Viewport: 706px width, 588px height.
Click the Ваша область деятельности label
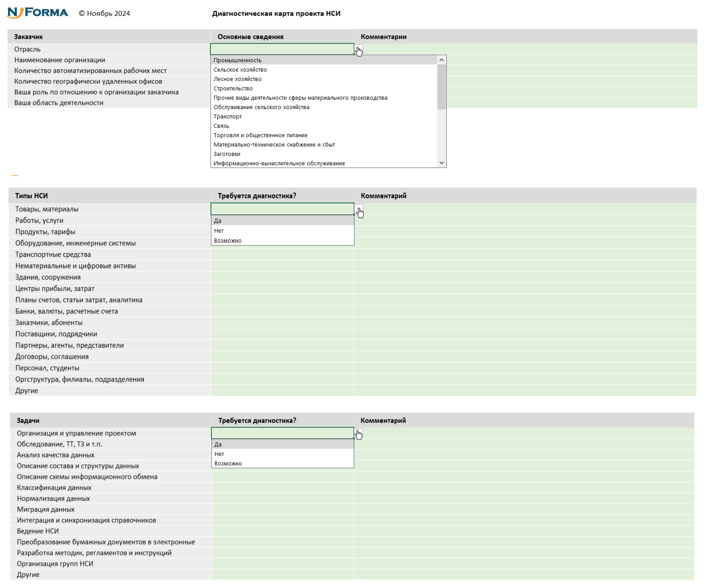click(x=59, y=103)
